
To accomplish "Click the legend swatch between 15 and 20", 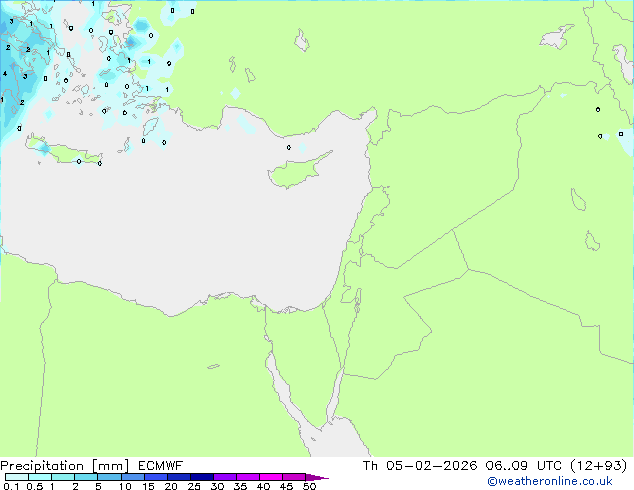I will click(x=155, y=477).
